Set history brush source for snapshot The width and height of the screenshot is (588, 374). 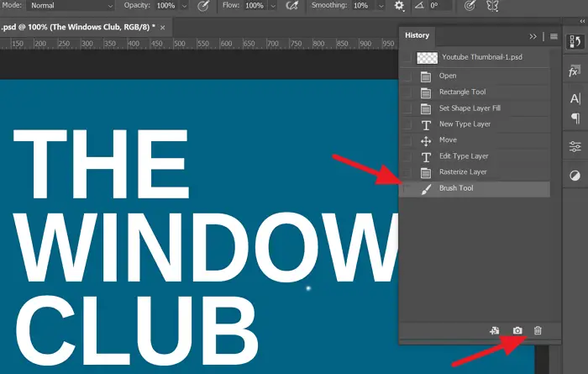pyautogui.click(x=407, y=57)
